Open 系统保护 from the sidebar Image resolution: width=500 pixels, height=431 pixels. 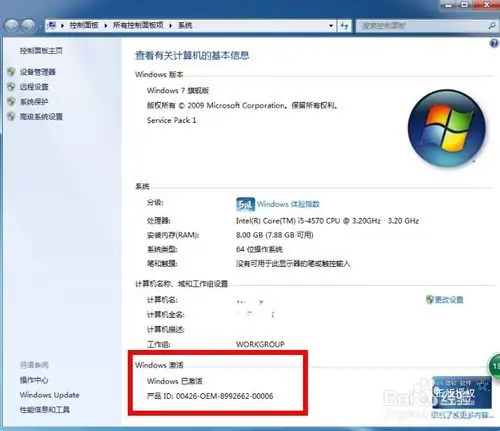(x=34, y=102)
